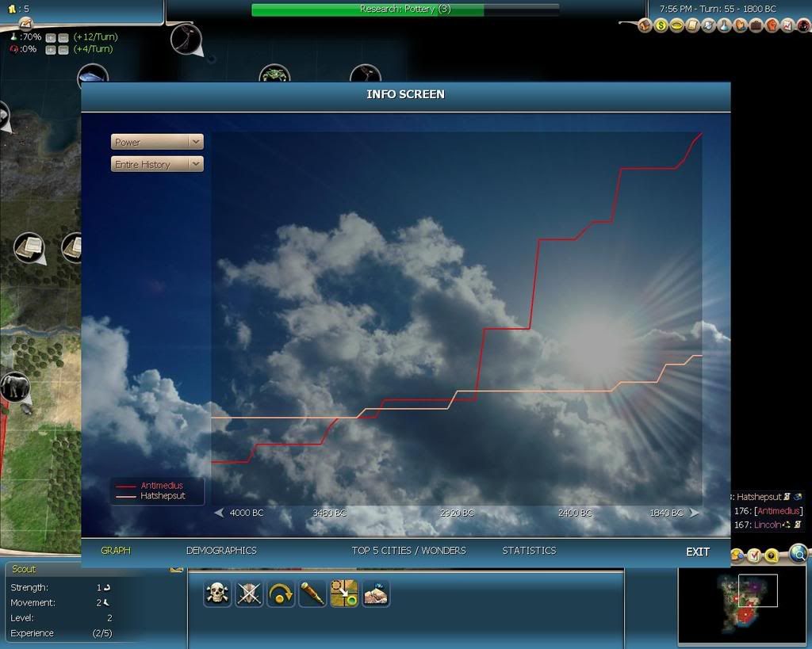
Task: Click the crossed-swords shield action icon
Action: tap(249, 593)
